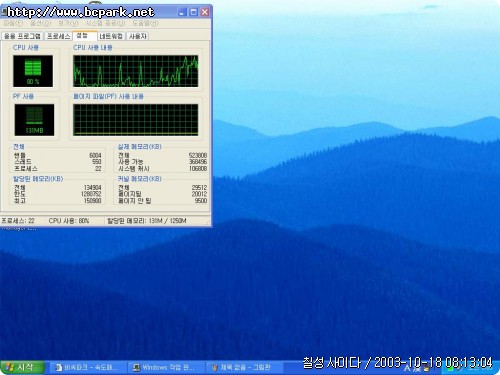This screenshot has width=500, height=375.
Task: Click the CPU usage gauge showing 80 %
Action: point(33,71)
